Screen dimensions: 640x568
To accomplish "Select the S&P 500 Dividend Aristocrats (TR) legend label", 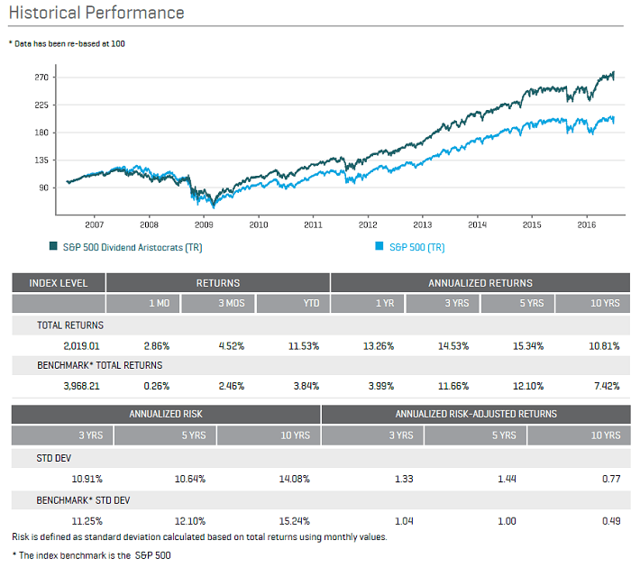I will (x=133, y=247).
